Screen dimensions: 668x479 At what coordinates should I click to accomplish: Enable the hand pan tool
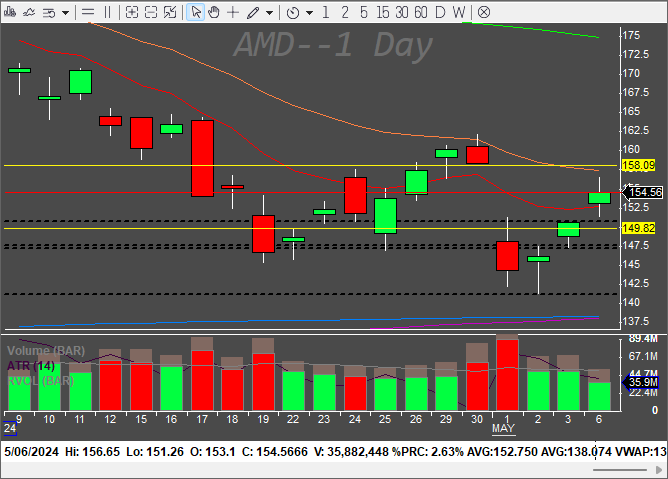point(214,12)
